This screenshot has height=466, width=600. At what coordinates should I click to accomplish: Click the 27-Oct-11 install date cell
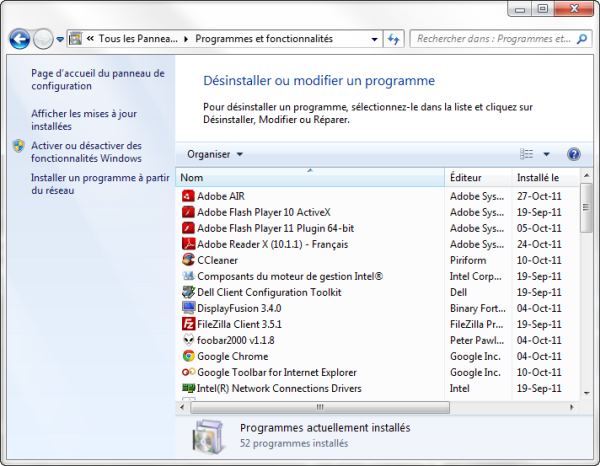click(539, 196)
